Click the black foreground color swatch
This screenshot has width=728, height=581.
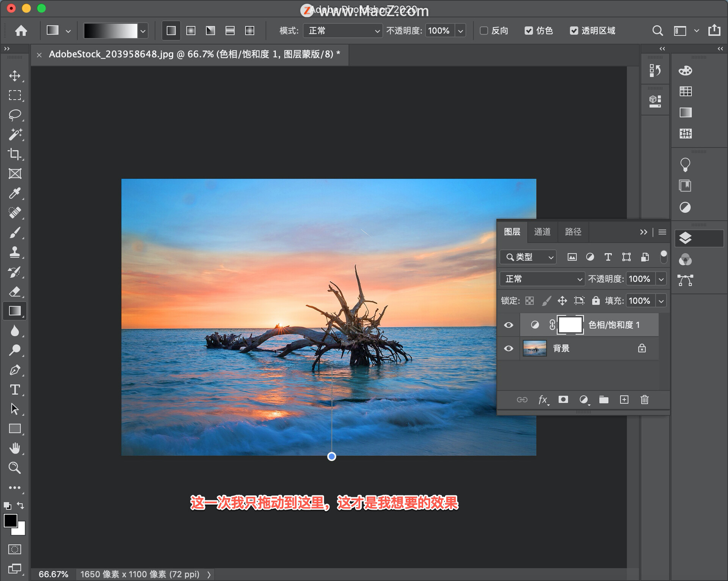pos(10,521)
